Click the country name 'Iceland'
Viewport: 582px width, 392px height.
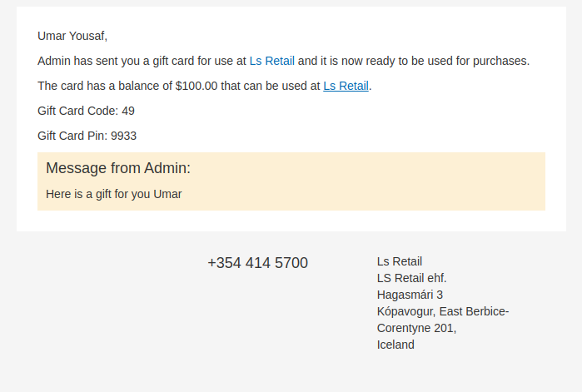click(395, 345)
